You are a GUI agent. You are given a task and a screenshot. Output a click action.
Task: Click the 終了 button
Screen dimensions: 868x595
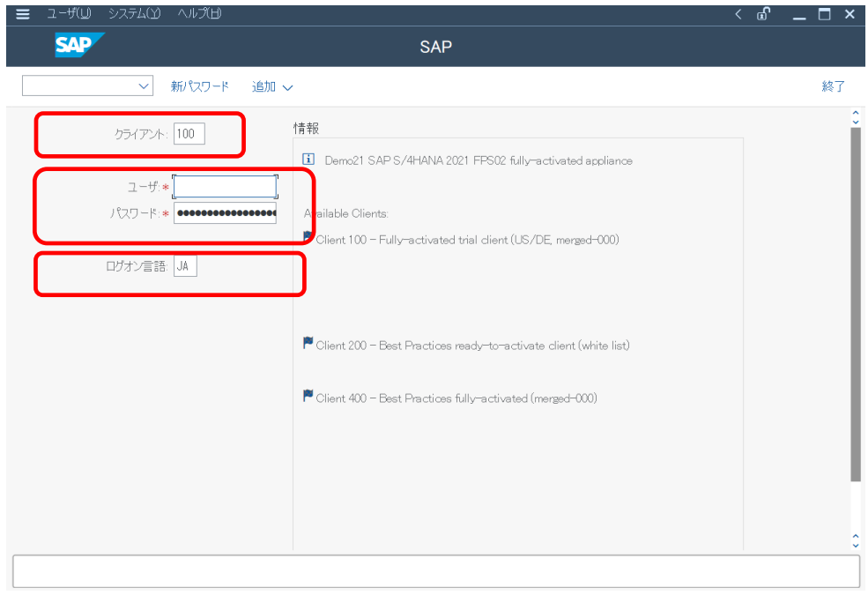coord(833,86)
